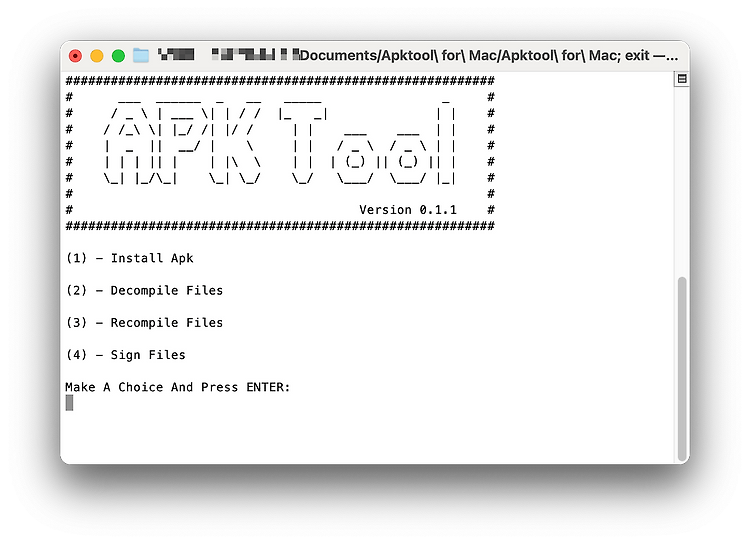The image size is (750, 544).
Task: Zoom the terminal with green button
Action: (118, 56)
